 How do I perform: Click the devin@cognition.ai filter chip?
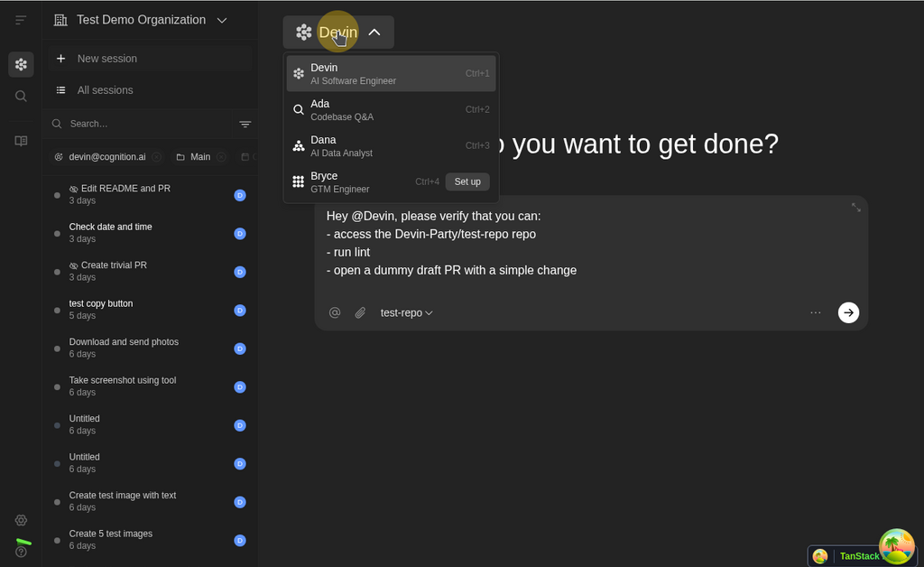107,157
